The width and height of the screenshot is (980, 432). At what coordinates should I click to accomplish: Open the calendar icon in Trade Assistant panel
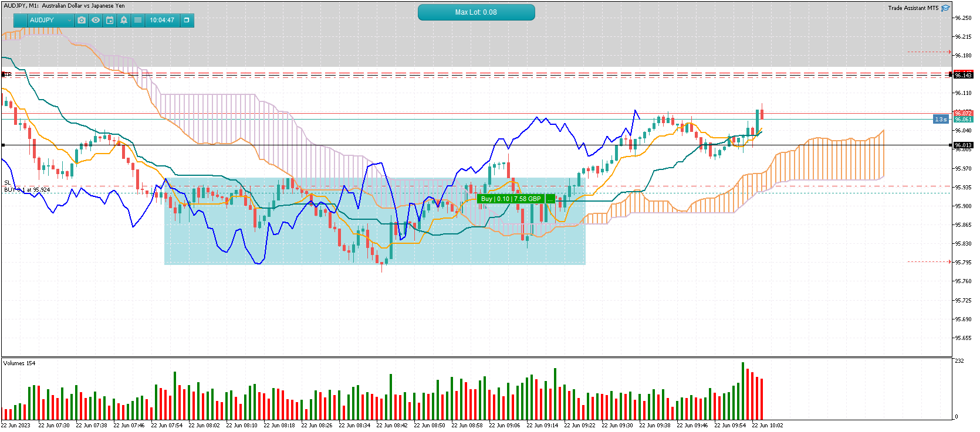(110, 20)
